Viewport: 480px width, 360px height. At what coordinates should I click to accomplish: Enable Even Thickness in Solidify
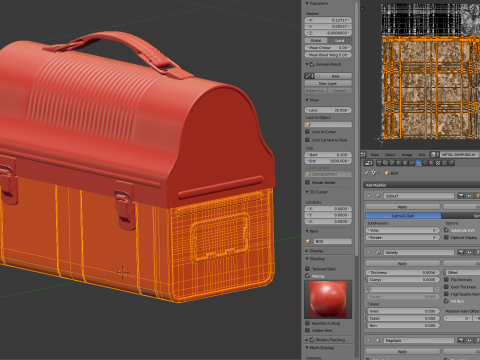(446, 287)
